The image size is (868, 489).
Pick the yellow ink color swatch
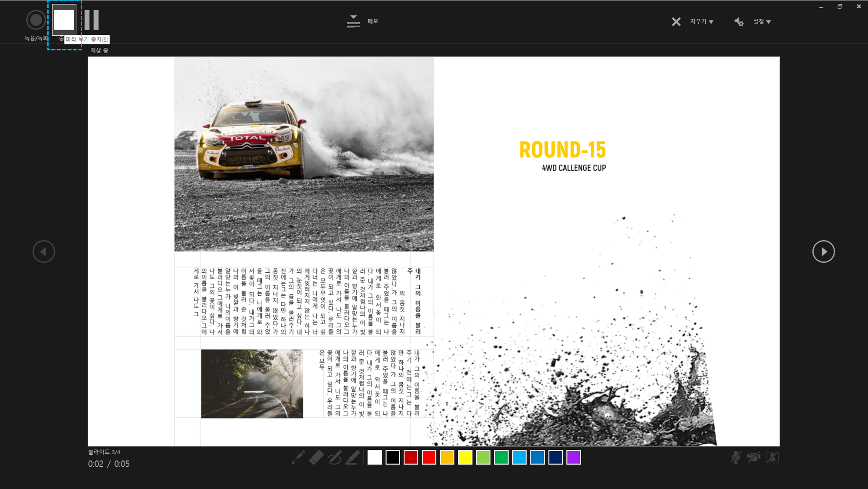point(465,457)
